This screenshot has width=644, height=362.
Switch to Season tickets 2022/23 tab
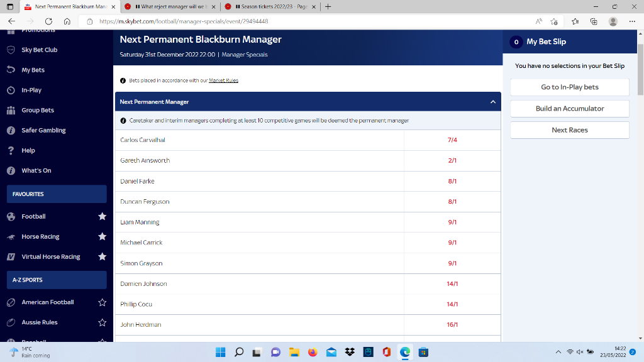270,6
